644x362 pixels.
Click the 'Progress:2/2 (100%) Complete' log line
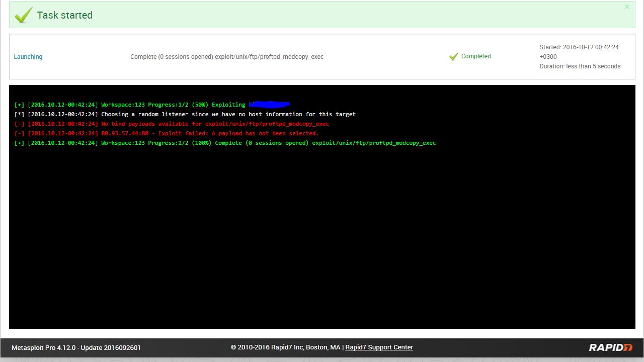[x=225, y=143]
